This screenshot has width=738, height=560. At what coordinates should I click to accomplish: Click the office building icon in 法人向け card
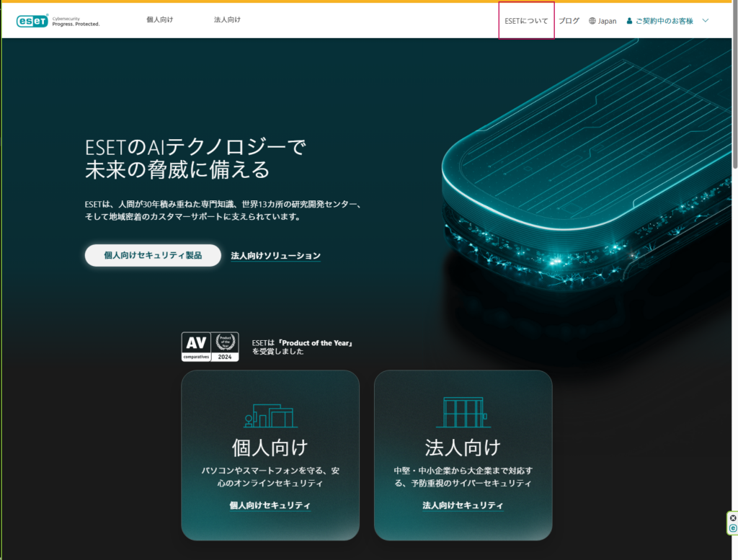point(463,412)
